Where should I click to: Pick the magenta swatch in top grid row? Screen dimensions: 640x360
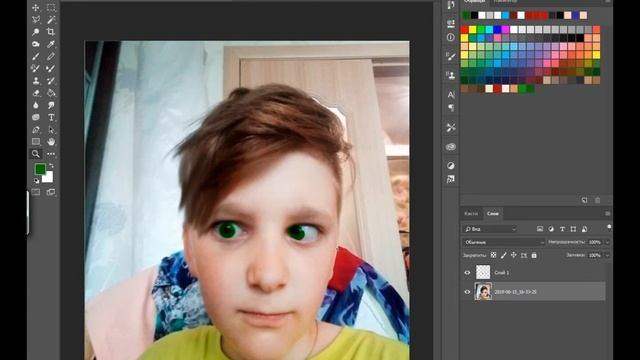point(505,29)
